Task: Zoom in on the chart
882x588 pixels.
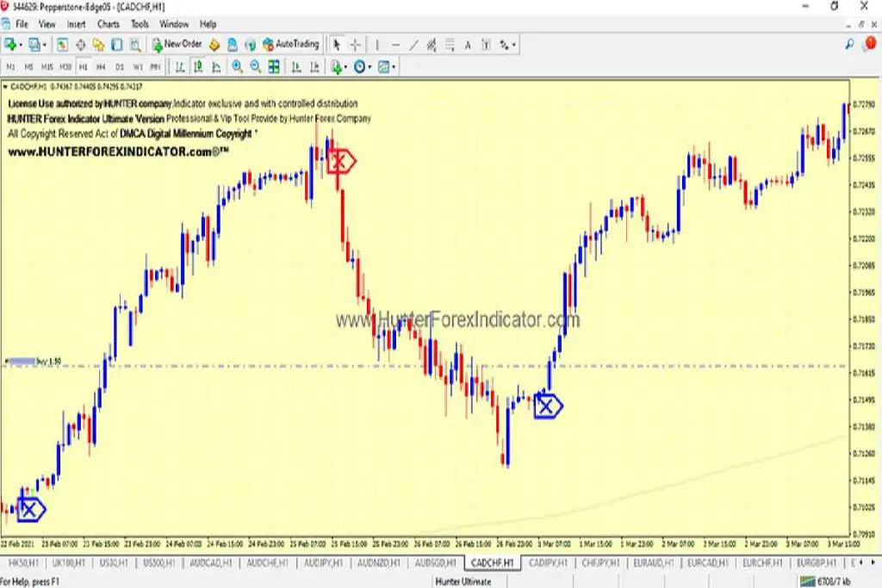Action: pyautogui.click(x=238, y=67)
